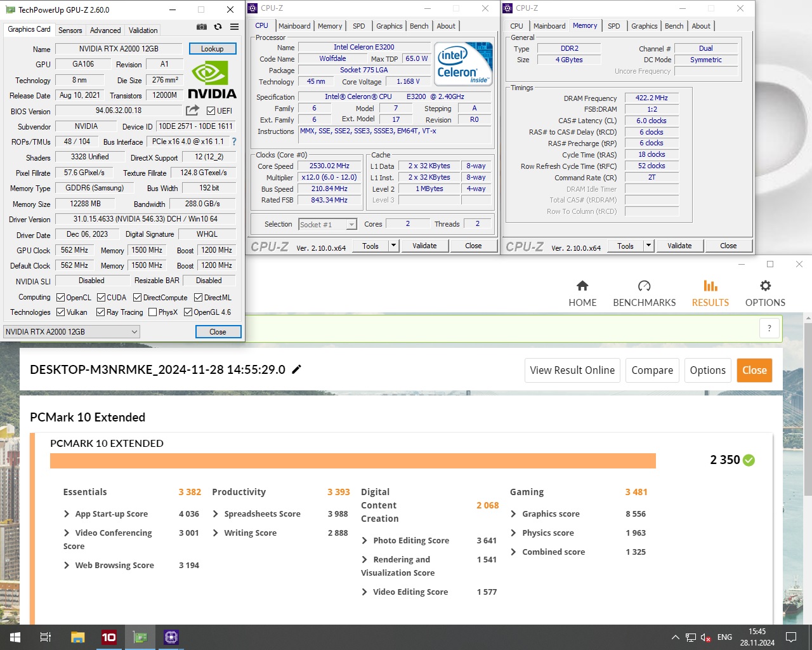The height and width of the screenshot is (650, 812).
Task: Open the PCMark BENCHMARKS icon
Action: pos(644,286)
